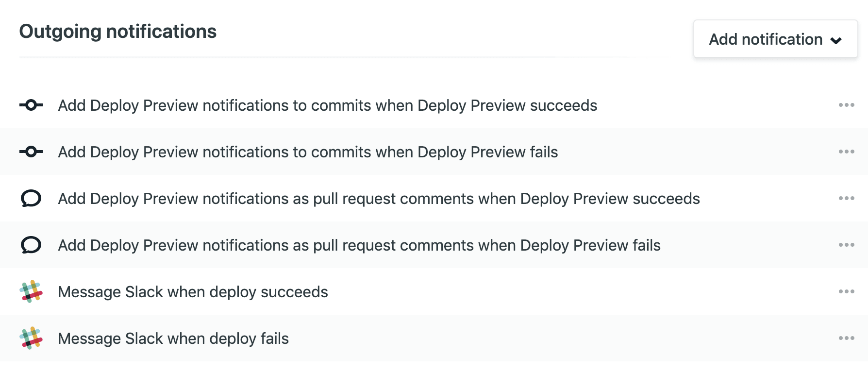The image size is (868, 373).
Task: Select pull request comments notification when Preview fails
Action: point(359,245)
